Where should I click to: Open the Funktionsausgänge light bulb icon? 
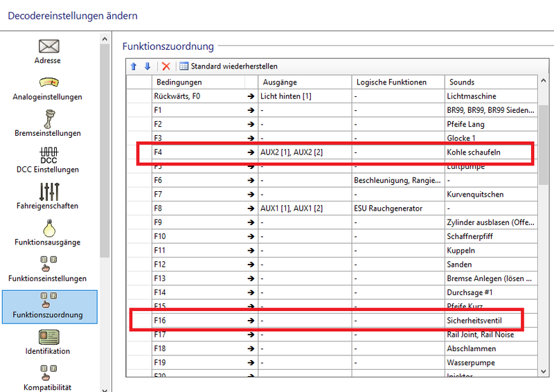coord(49,228)
